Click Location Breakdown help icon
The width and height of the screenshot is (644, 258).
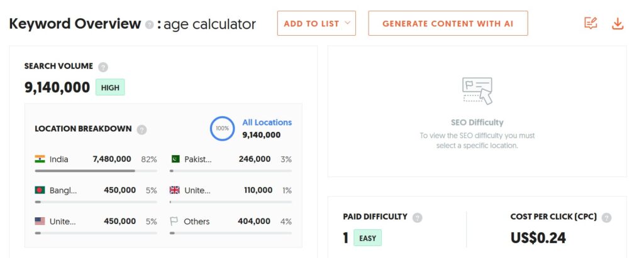pyautogui.click(x=142, y=129)
